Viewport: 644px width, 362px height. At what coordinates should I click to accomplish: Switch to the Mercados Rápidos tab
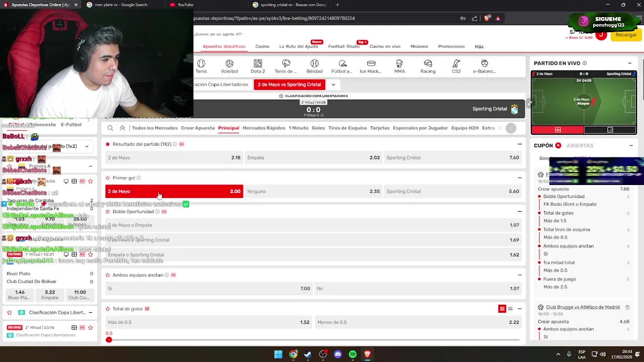coord(264,128)
